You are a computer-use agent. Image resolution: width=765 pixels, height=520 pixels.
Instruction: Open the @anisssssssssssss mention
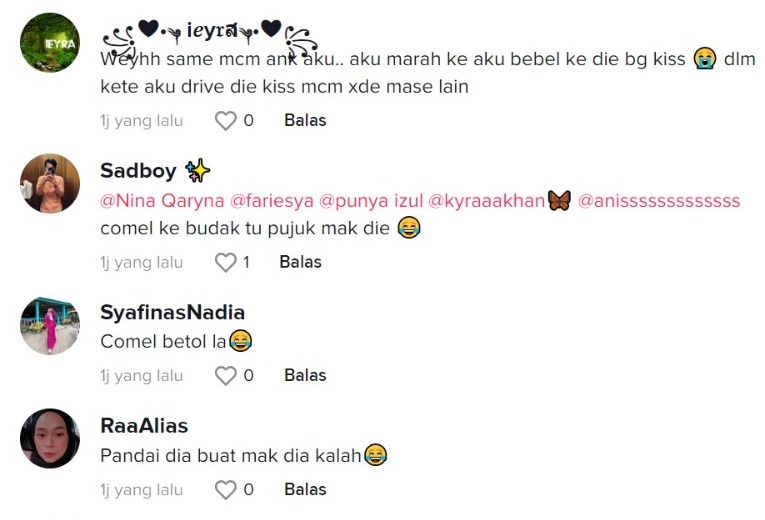point(659,201)
